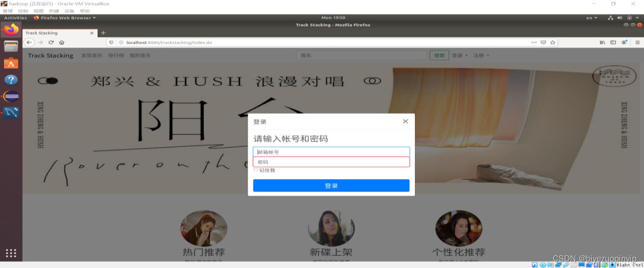The image size is (644, 268).
Task: Open the Firefox Web Browser app menu
Action: coord(65,18)
